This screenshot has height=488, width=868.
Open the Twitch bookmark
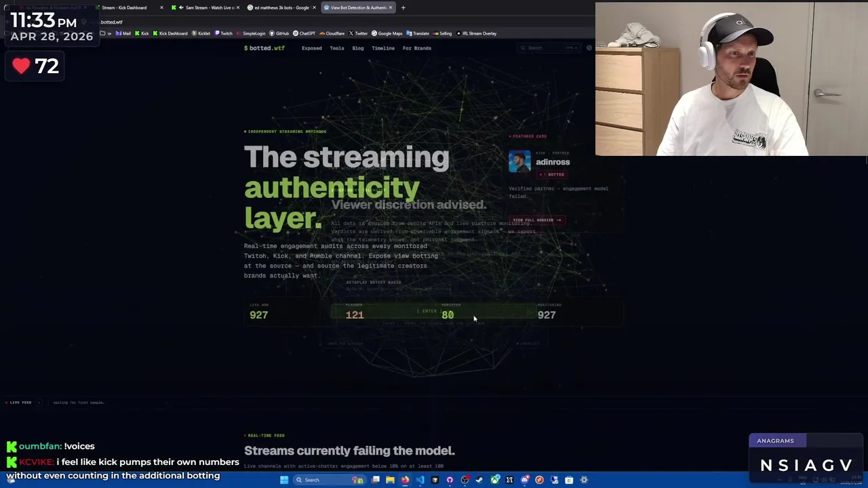tap(224, 33)
